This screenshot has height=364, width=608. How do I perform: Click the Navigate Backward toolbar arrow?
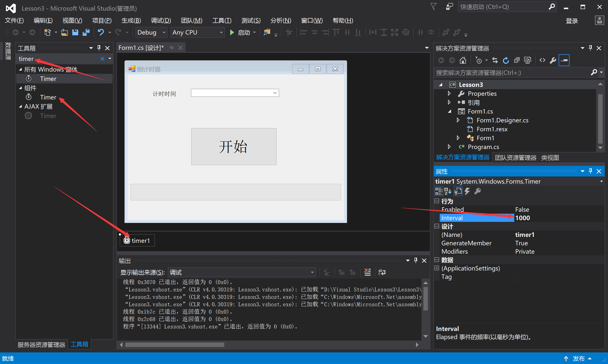click(16, 32)
